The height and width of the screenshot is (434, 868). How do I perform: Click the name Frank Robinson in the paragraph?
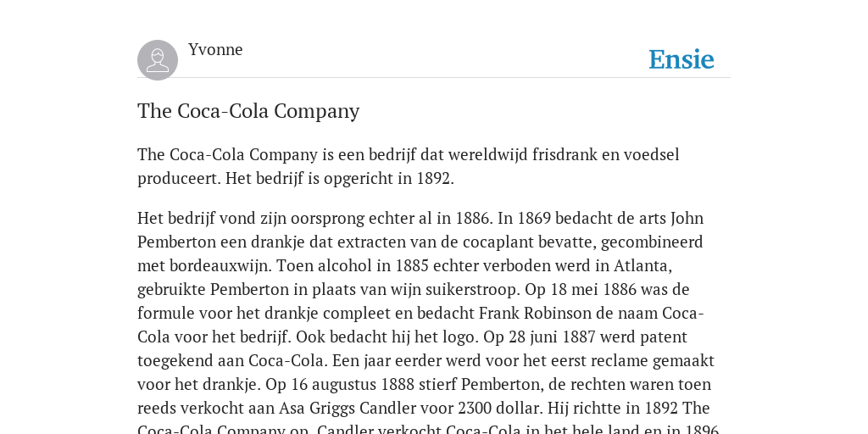(536, 314)
